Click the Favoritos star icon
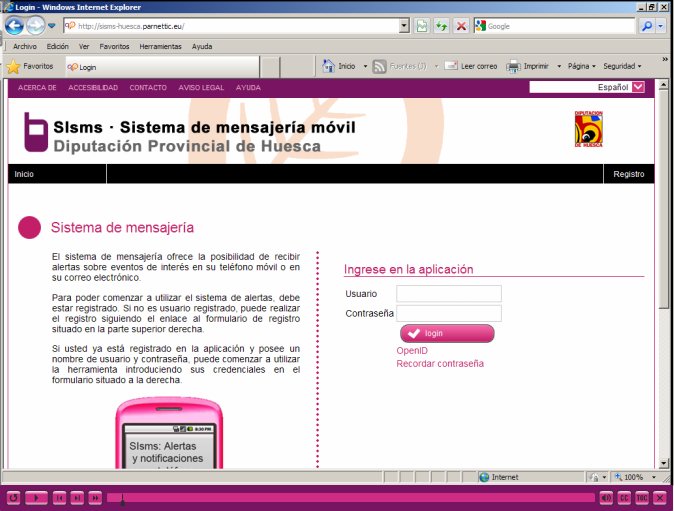The width and height of the screenshot is (674, 511). pyautogui.click(x=13, y=66)
